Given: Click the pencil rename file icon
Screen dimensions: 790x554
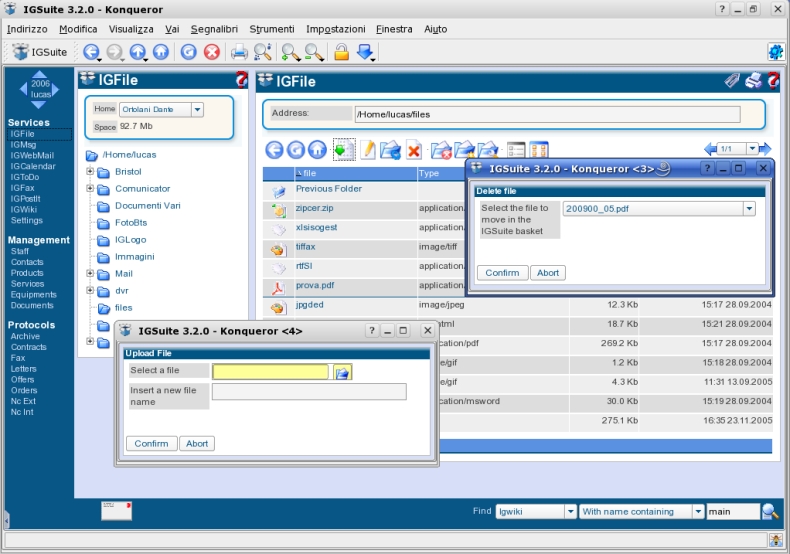Looking at the screenshot, I should pos(368,150).
